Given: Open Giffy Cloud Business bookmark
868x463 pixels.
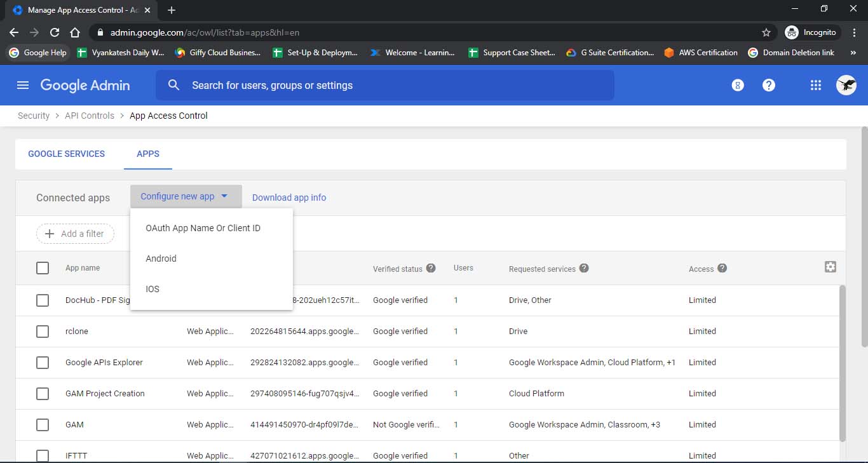Looking at the screenshot, I should click(x=218, y=53).
